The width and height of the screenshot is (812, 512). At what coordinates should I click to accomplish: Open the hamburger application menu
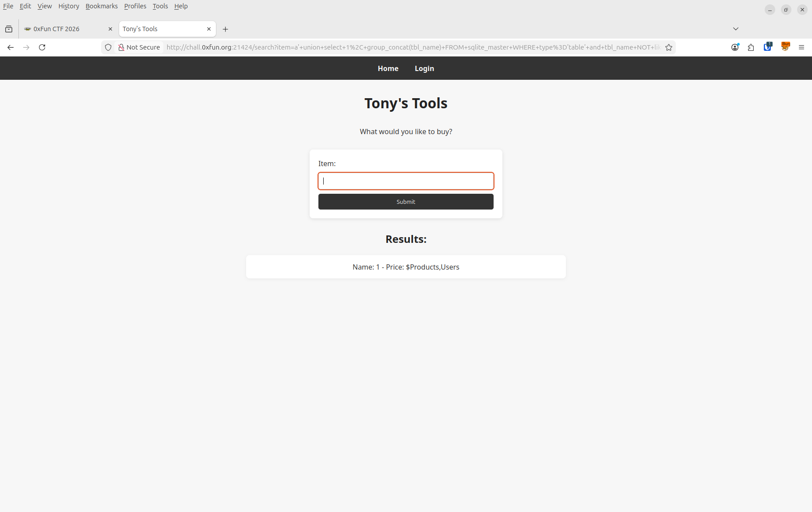coord(801,47)
